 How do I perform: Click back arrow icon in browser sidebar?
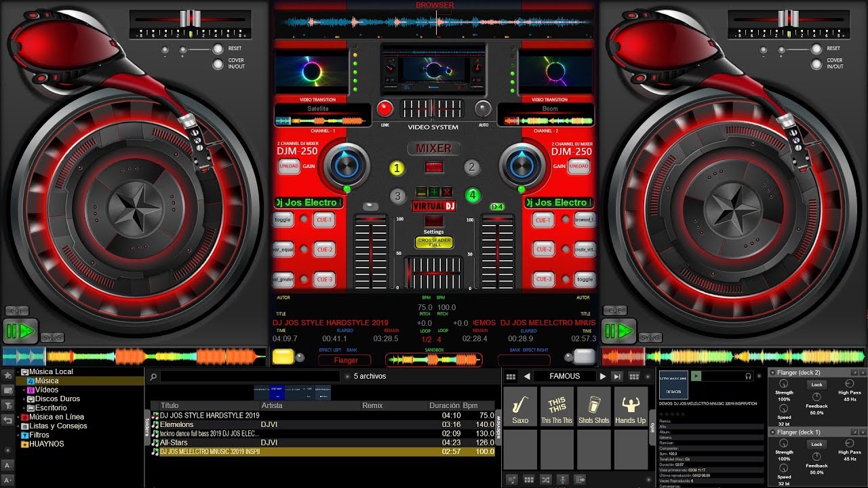point(7,420)
